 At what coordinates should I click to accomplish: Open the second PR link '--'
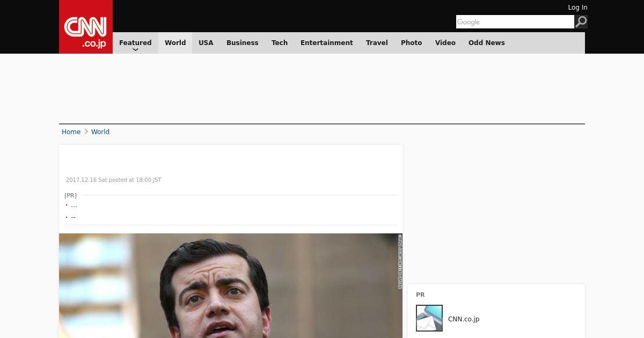click(73, 217)
